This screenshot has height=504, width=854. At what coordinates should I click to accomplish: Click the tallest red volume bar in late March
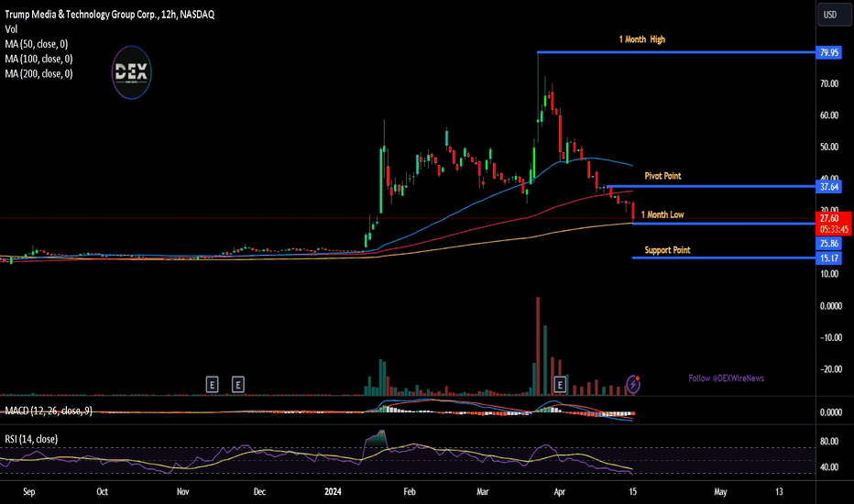(538, 346)
